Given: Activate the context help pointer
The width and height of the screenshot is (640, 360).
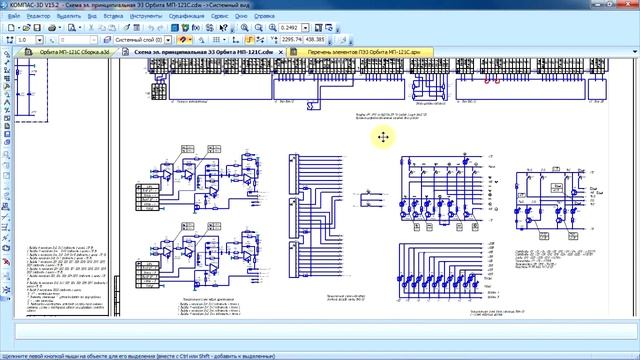Looking at the screenshot, I should click(223, 28).
